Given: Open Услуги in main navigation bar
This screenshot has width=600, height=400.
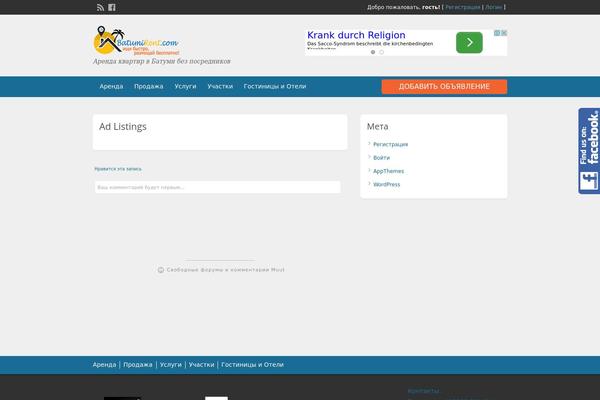Looking at the screenshot, I should (x=186, y=87).
